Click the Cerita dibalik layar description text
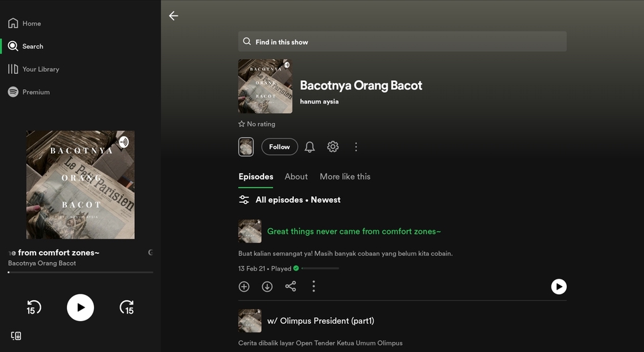The image size is (644, 352). point(321,343)
